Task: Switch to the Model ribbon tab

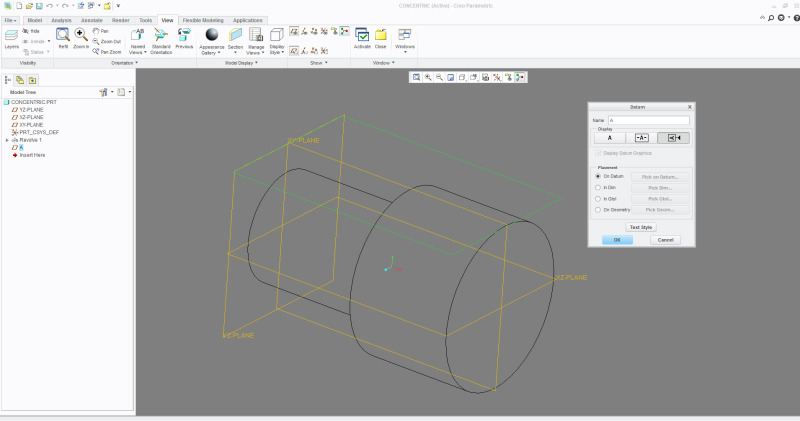Action: pos(35,20)
